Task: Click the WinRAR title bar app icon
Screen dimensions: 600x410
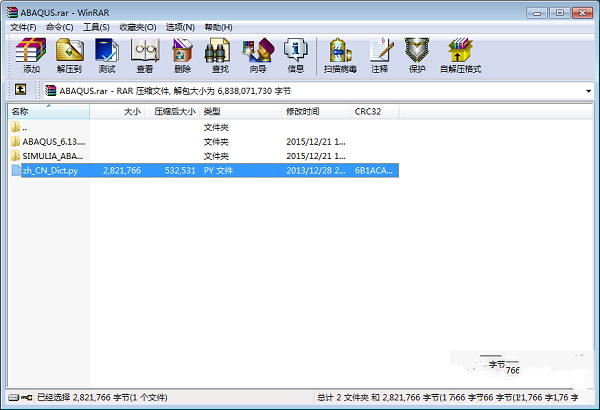Action: click(12, 12)
